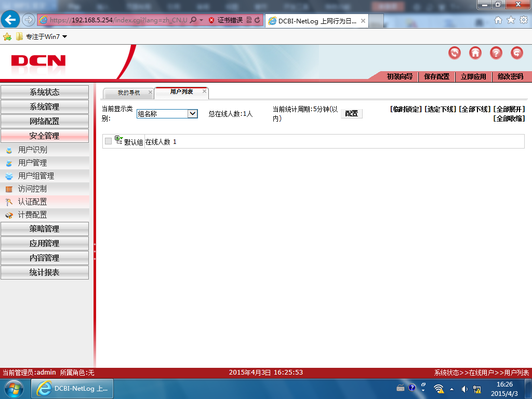Click the 认证配置 sidebar icon
Viewport: 532px width, 399px height.
9,202
